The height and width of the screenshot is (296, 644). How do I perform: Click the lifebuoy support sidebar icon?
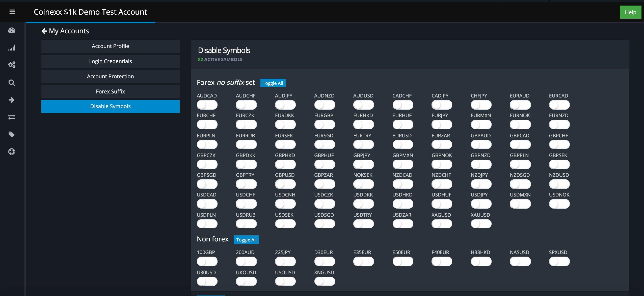pos(12,152)
